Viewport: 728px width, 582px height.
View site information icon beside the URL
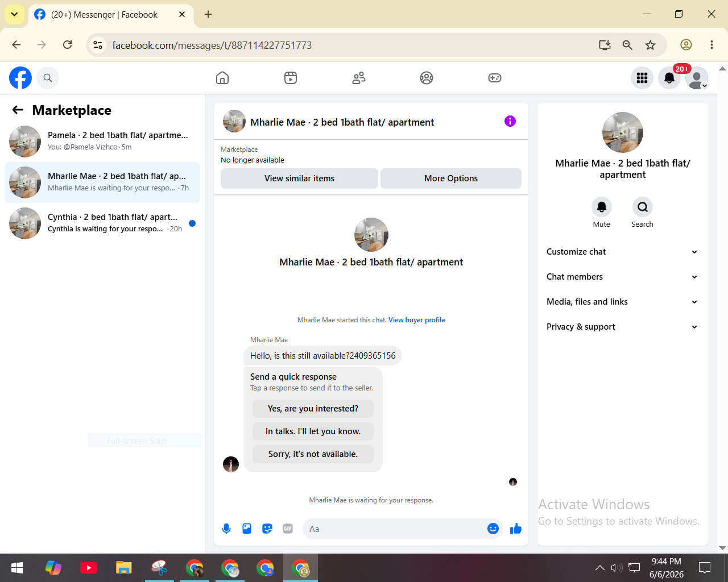tap(98, 45)
